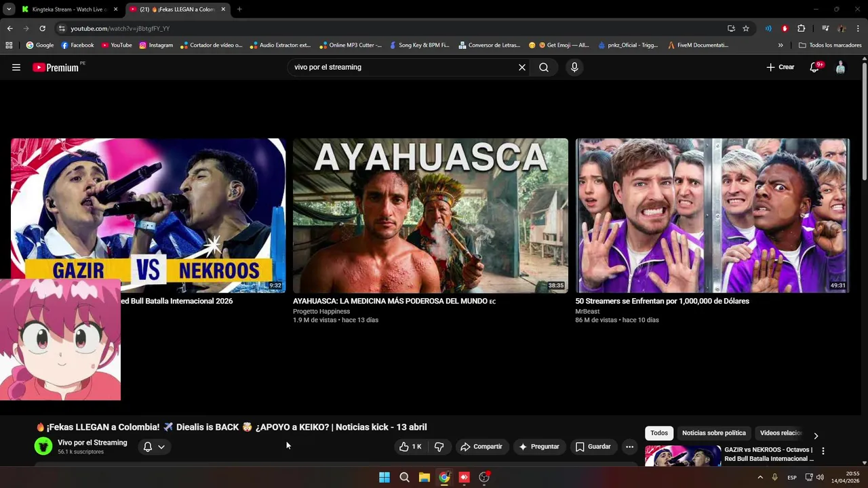Go back in browser history

pyautogui.click(x=9, y=28)
